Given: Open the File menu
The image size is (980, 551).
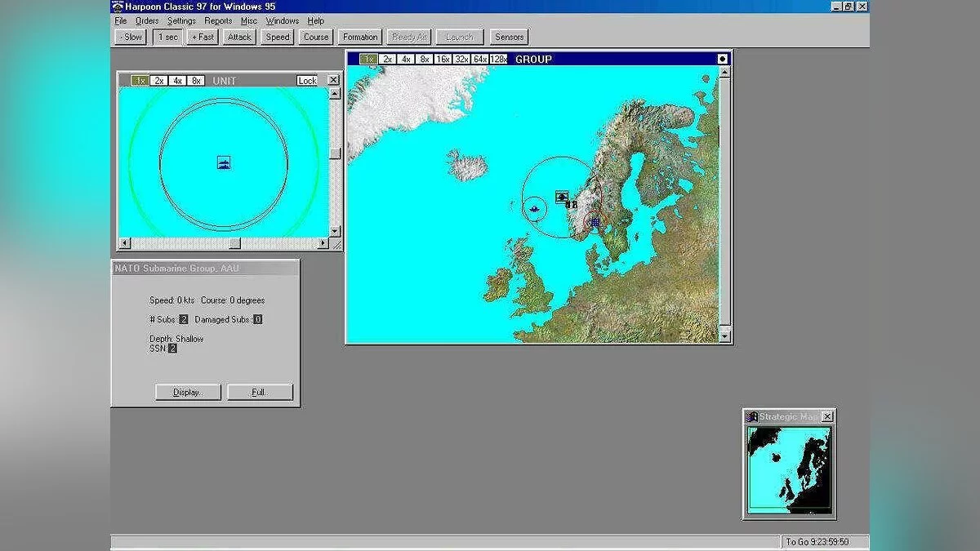Looking at the screenshot, I should point(121,20).
